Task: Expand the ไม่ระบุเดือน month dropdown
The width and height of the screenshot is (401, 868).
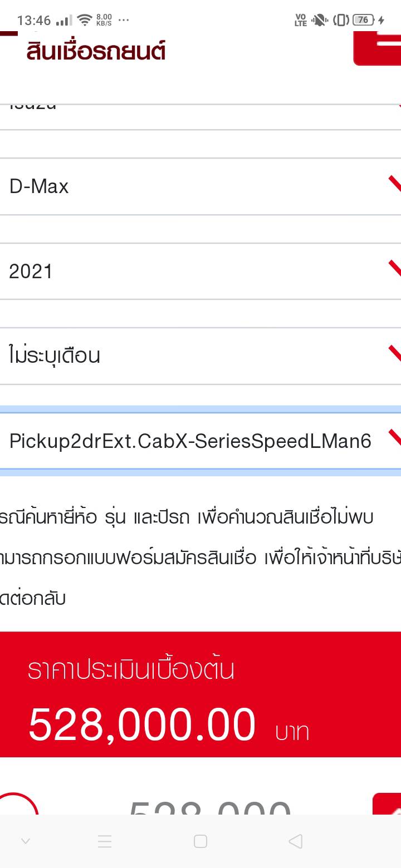Action: (x=200, y=356)
